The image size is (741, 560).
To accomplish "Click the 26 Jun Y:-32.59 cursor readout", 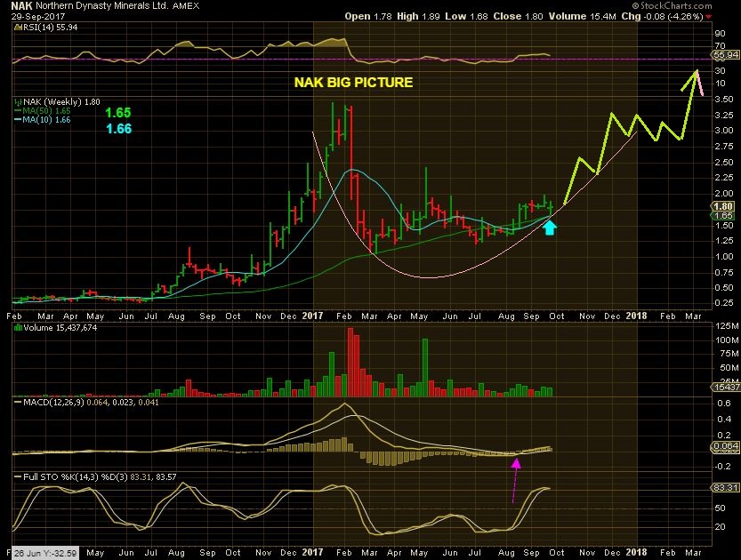I will (44, 553).
